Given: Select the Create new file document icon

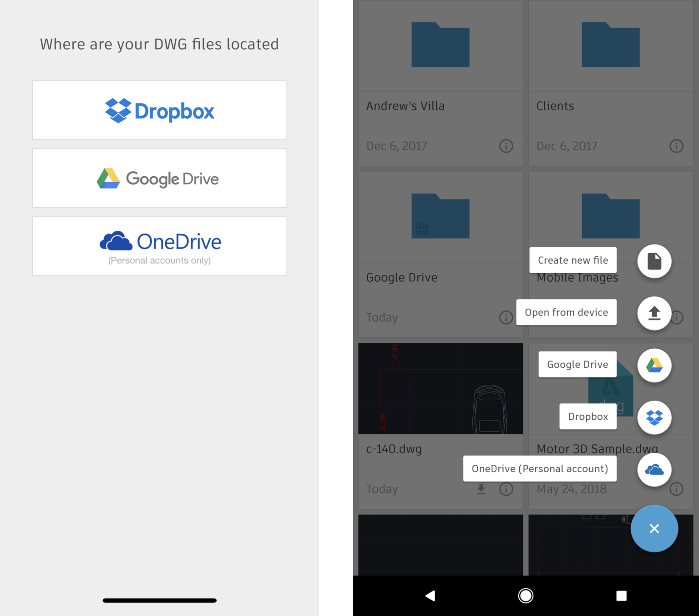Looking at the screenshot, I should [x=654, y=261].
